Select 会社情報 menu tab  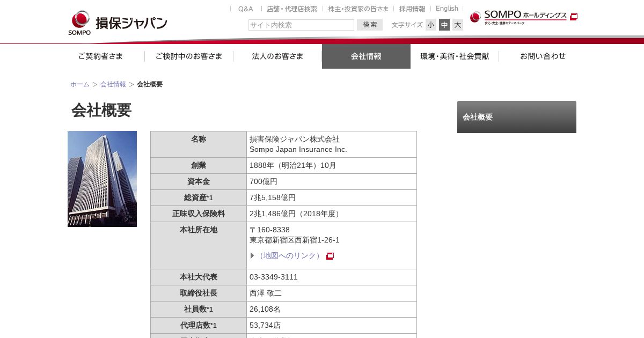click(x=366, y=56)
